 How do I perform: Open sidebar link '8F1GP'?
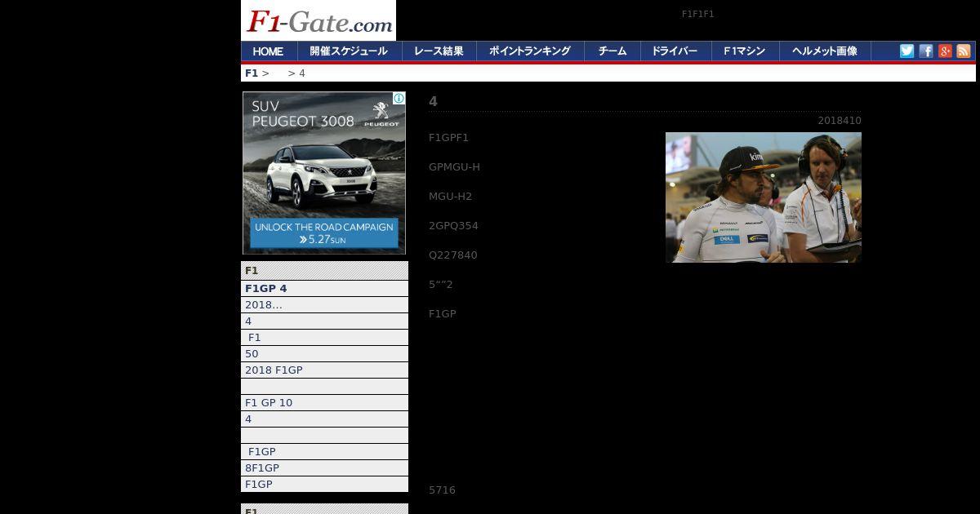tap(324, 468)
